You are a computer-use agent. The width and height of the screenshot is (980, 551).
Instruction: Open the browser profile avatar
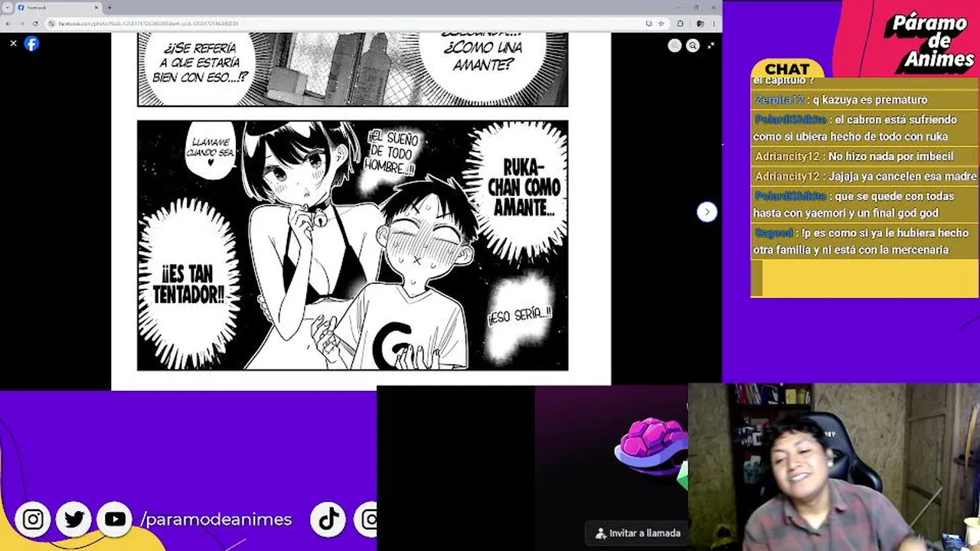pos(700,24)
